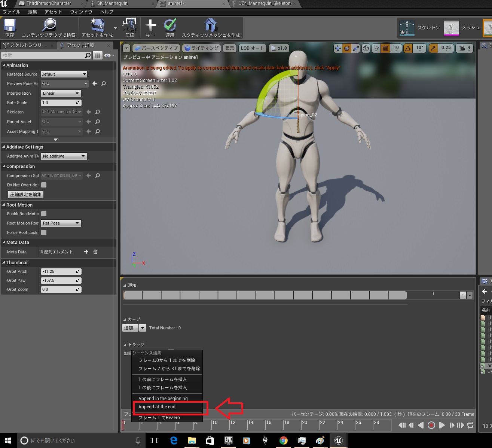
Task: Switch to the メッシュ editor mode icon
Action: [452, 28]
